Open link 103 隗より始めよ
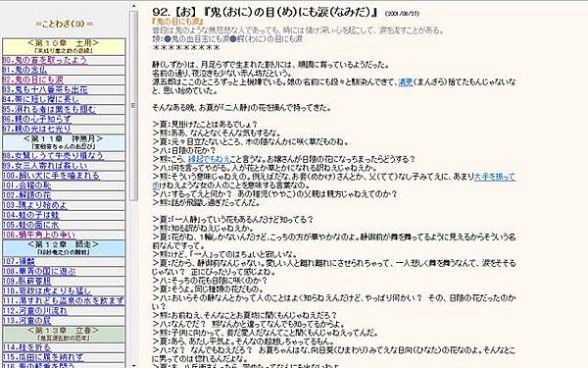Viewport: 588px width, 368px height. point(35,205)
